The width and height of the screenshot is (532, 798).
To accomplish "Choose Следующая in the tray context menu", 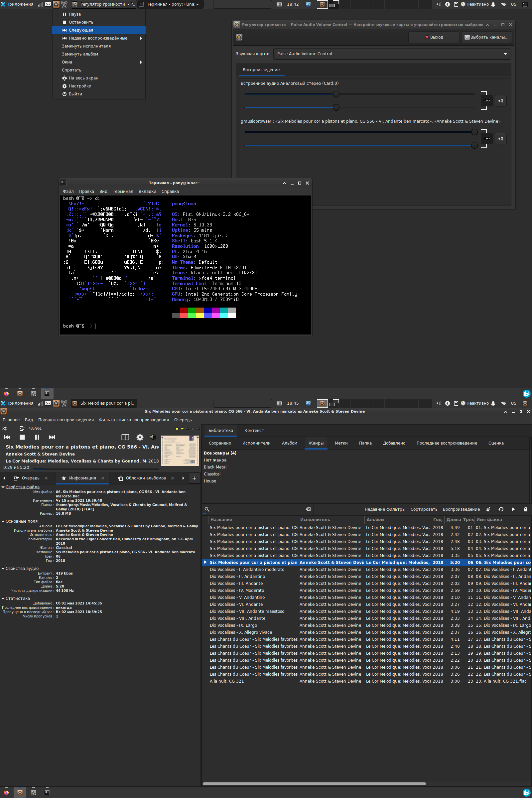I will coord(99,30).
